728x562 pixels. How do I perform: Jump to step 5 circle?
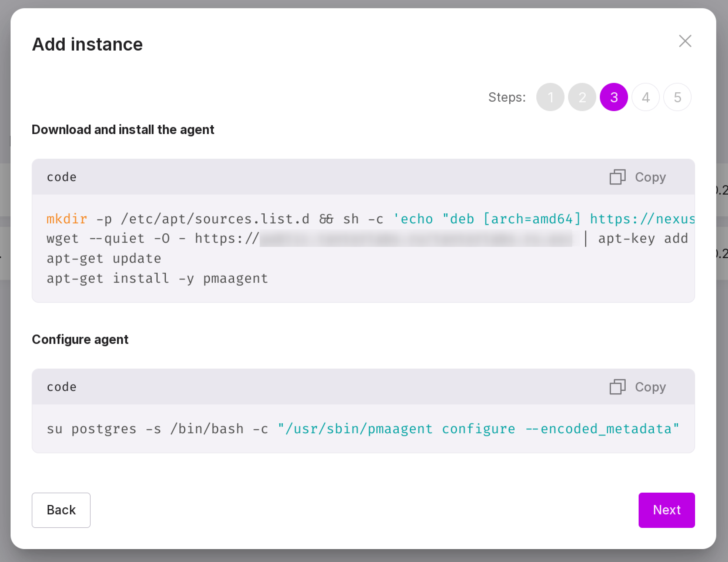click(x=677, y=97)
